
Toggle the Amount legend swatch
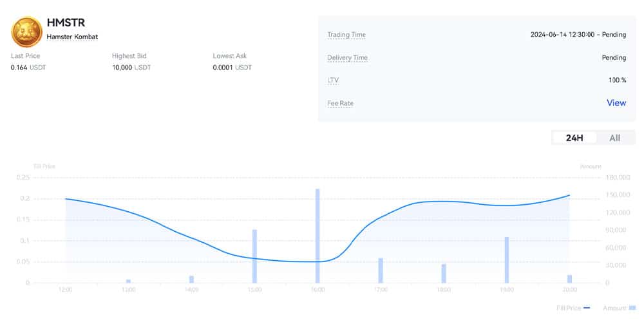tap(632, 308)
